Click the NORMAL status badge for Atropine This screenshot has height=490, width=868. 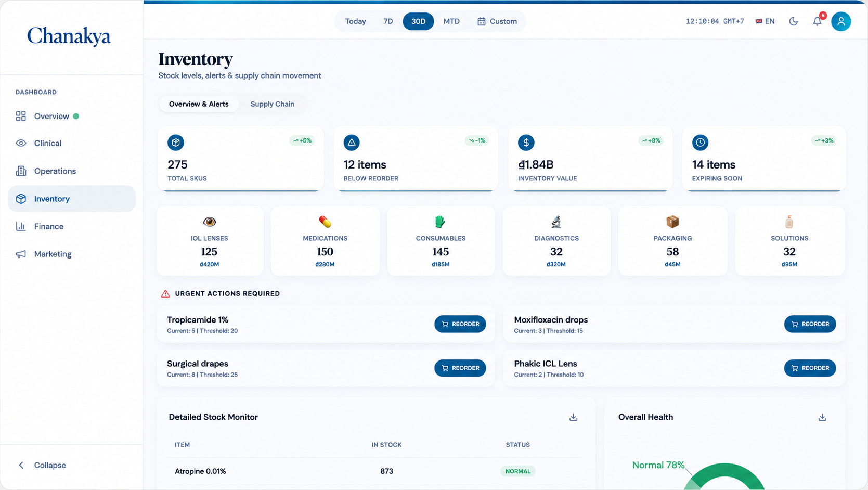518,471
